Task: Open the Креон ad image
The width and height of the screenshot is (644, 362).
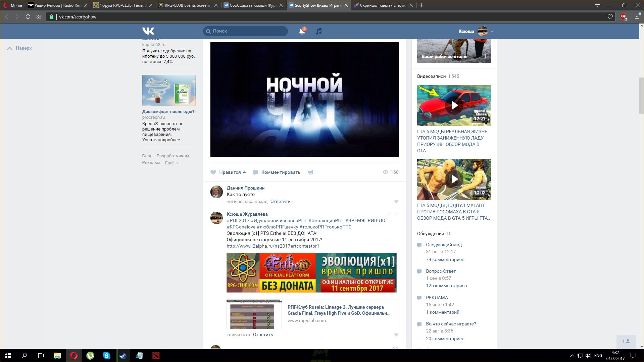Action: tap(169, 90)
